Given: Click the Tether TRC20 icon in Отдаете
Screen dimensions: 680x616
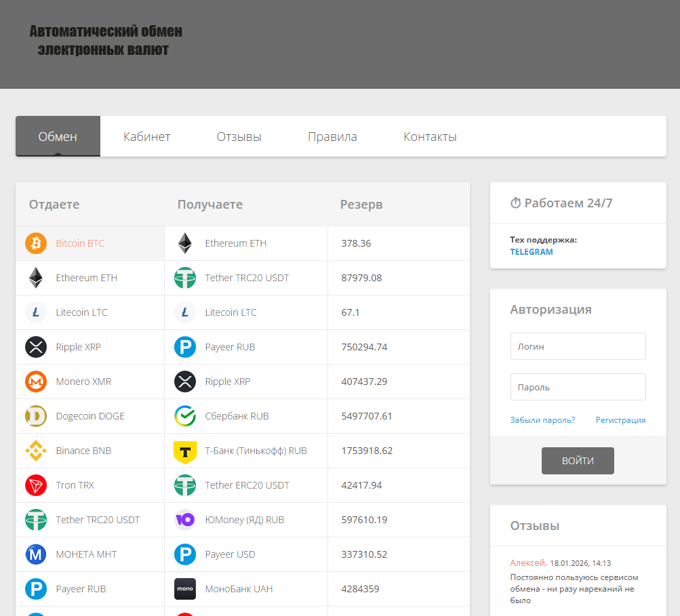Looking at the screenshot, I should click(x=36, y=520).
